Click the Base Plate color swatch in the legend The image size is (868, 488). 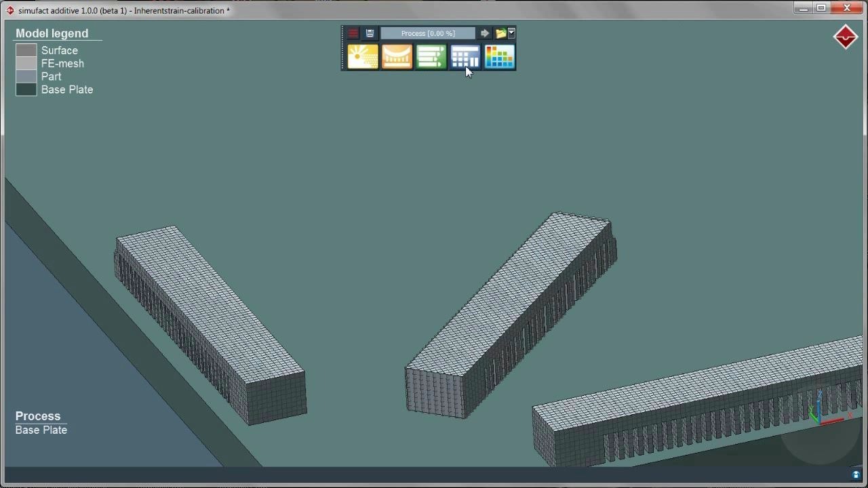tap(26, 89)
